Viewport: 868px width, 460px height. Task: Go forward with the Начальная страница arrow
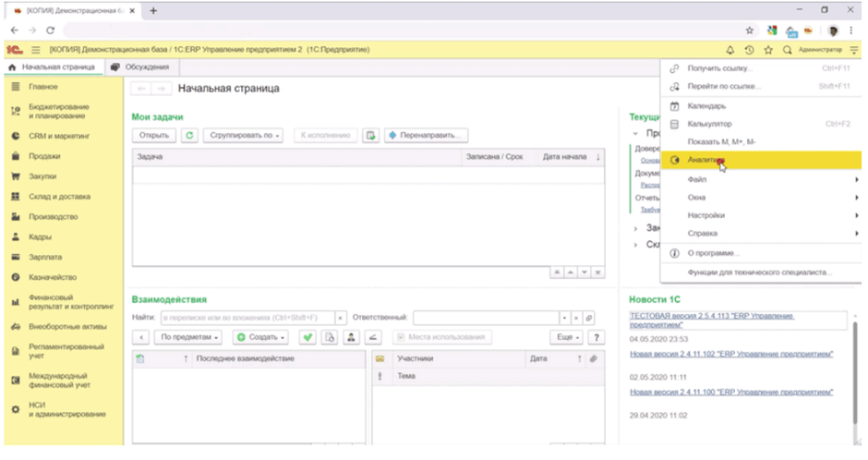point(161,89)
